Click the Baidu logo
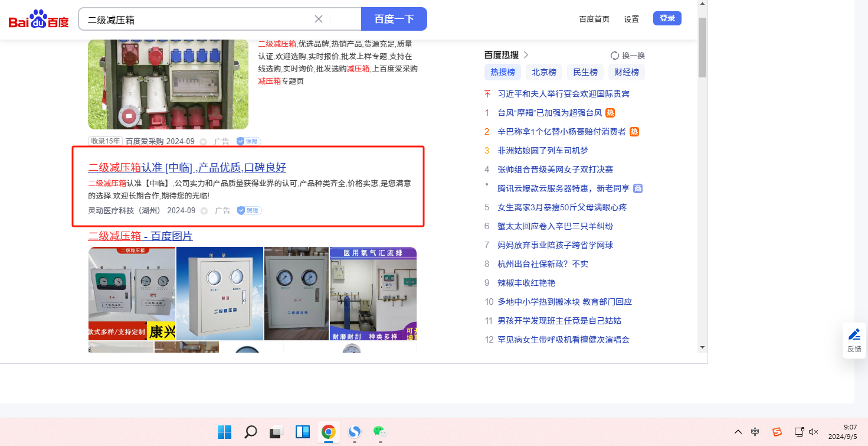 tap(39, 19)
